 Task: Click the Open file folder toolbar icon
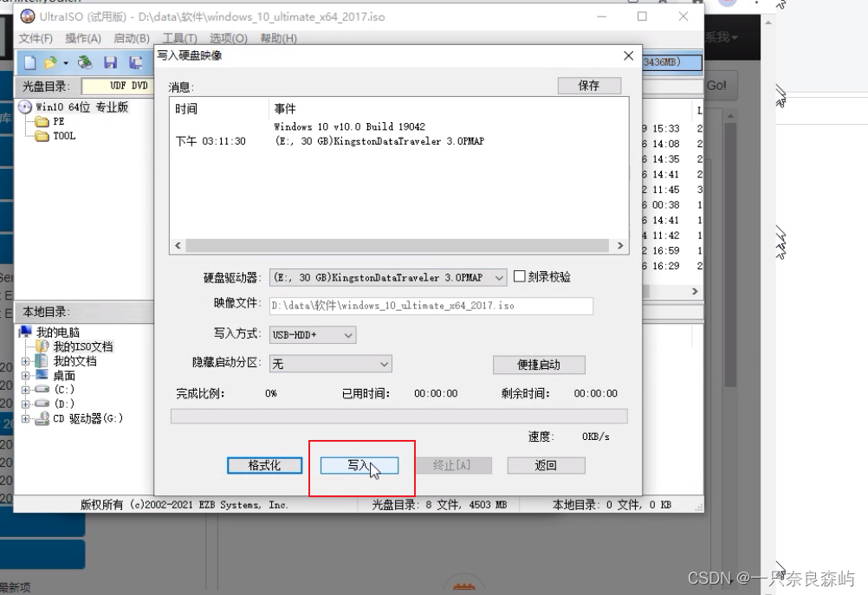[50, 62]
